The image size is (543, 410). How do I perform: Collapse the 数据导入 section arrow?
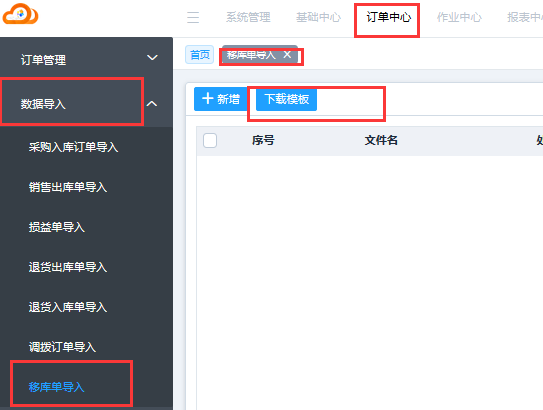coord(152,104)
